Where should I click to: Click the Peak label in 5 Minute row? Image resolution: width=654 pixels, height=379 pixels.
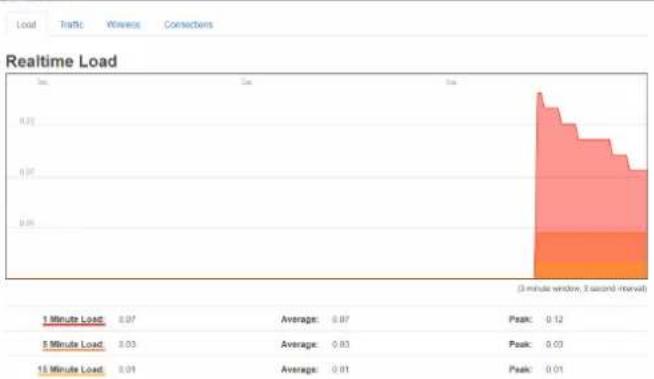tap(520, 344)
